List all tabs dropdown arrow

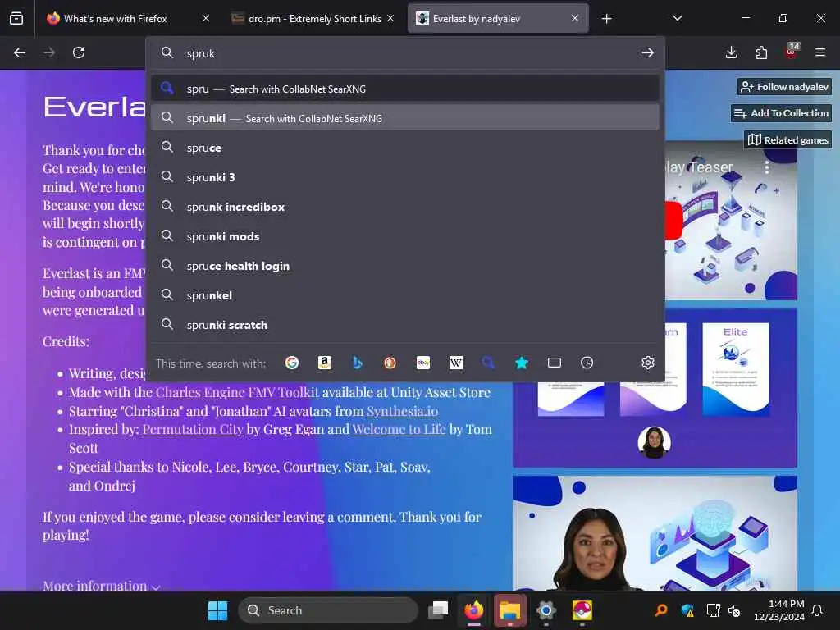(677, 19)
